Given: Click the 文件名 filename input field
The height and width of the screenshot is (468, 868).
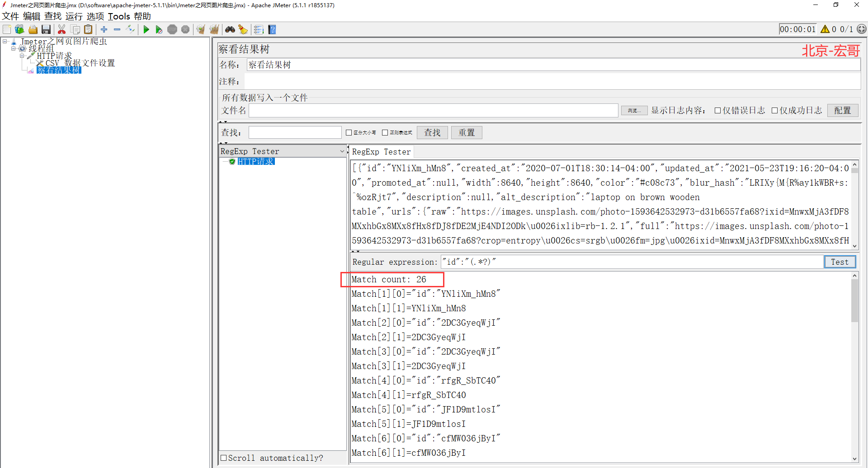Looking at the screenshot, I should coord(434,110).
